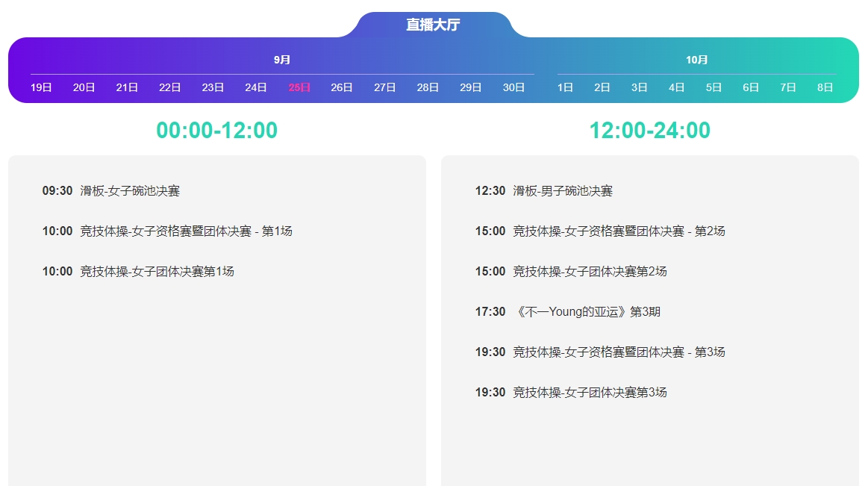Select the 19日 date in September
Screen dimensions: 868x486
[x=41, y=87]
